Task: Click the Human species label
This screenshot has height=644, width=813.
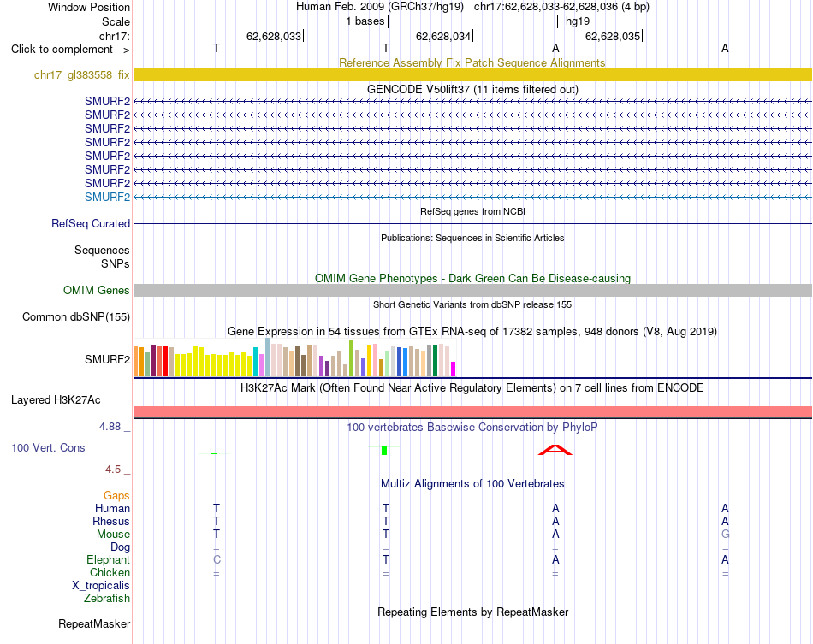Action: [x=112, y=508]
